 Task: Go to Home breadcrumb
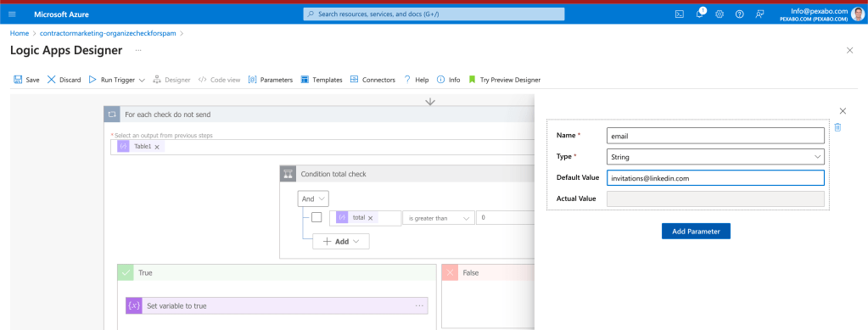[x=20, y=33]
